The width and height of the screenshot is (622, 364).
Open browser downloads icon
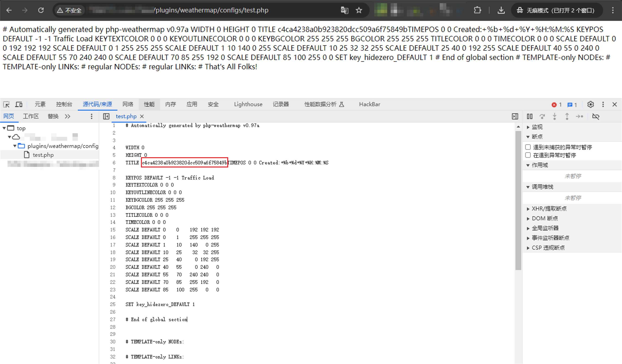click(x=501, y=10)
